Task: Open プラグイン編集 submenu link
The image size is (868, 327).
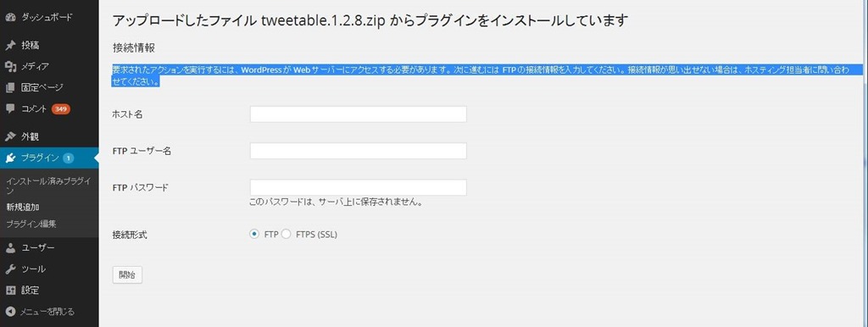Action: tap(31, 224)
